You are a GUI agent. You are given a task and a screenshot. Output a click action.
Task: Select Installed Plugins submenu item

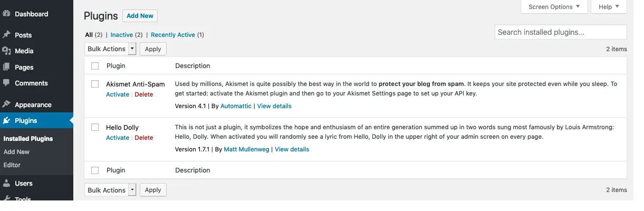[28, 139]
